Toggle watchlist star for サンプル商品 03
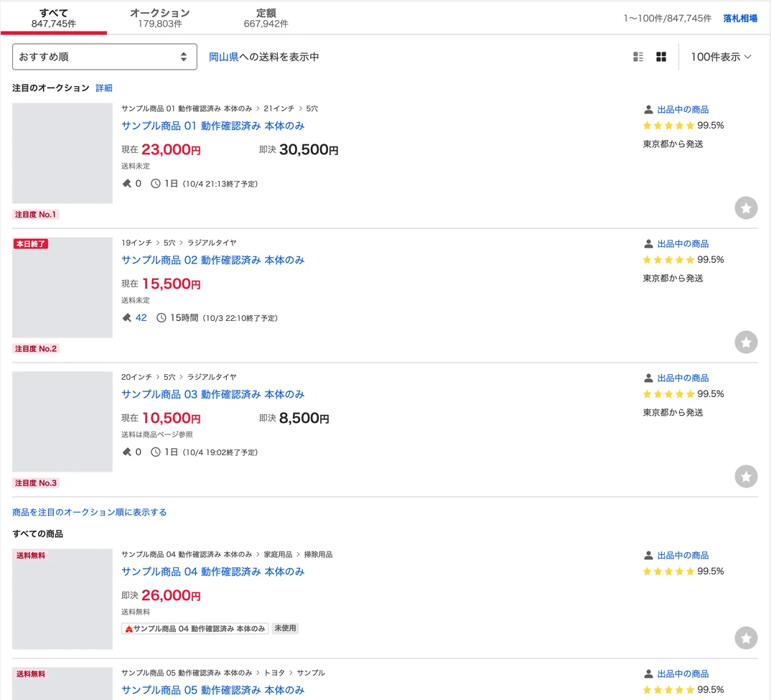 click(x=746, y=477)
